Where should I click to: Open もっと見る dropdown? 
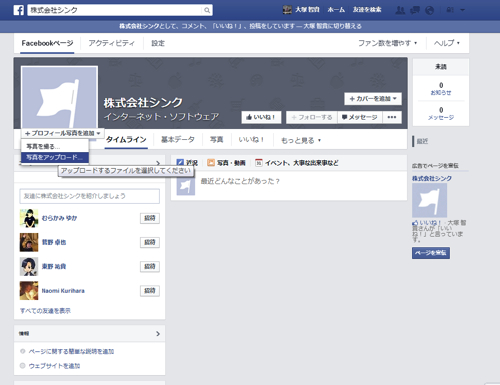pos(301,140)
